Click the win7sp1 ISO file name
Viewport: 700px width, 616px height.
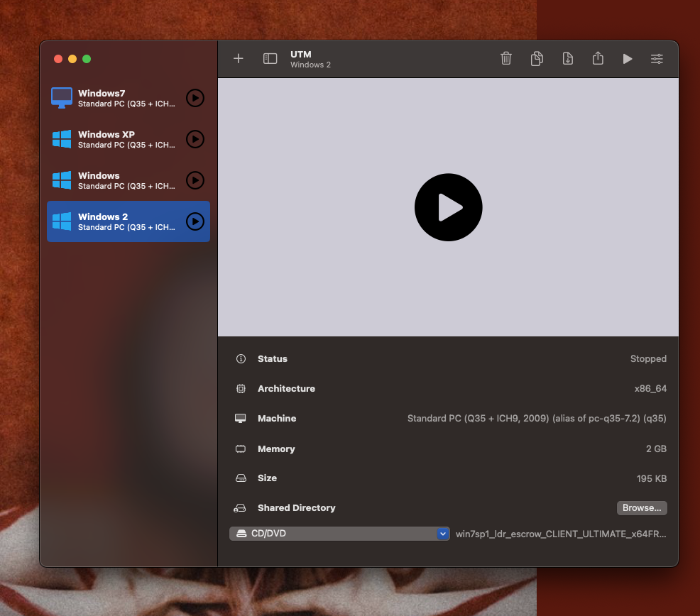(x=561, y=534)
